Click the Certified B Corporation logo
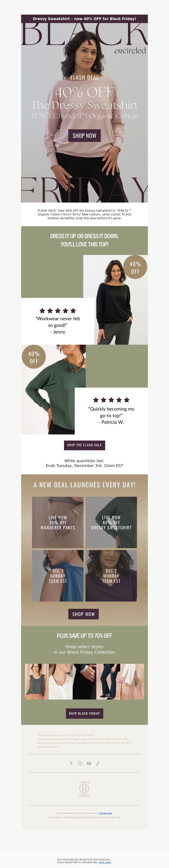This screenshot has height=868, width=169. [84, 789]
